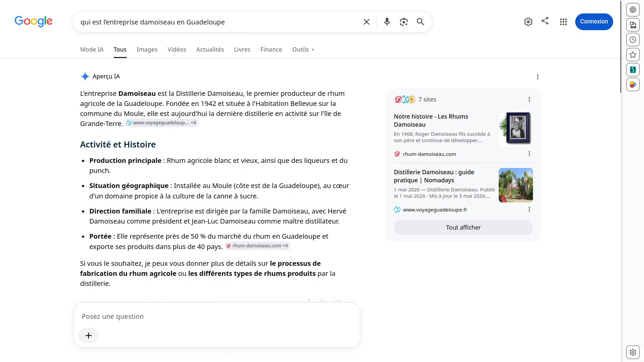Viewport: 644px width, 362px height.
Task: Switch to the Mode IA tab
Action: point(92,50)
